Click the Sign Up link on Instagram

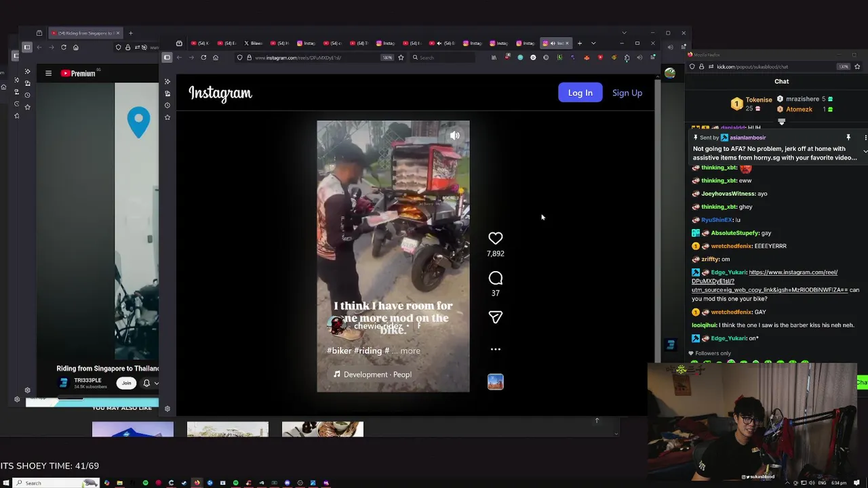(627, 93)
